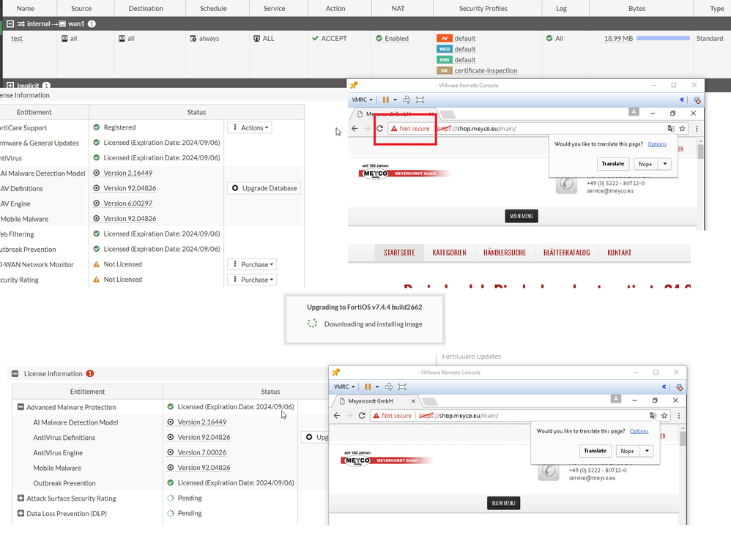This screenshot has height=560, width=731.
Task: Open BLÄTTERKATALOG navigation tab
Action: pyautogui.click(x=566, y=253)
